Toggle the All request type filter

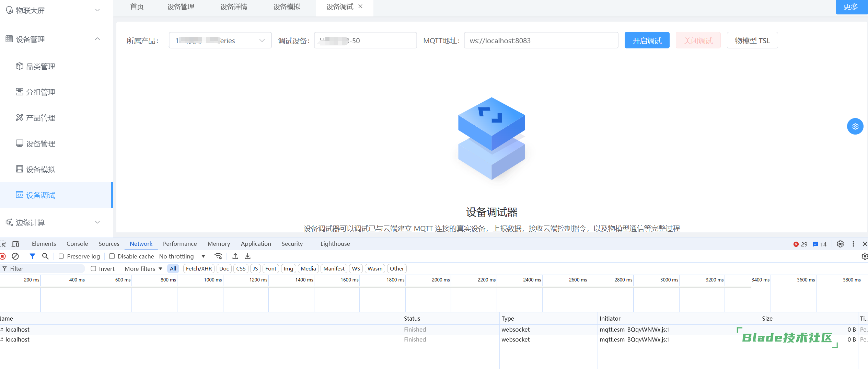pos(173,268)
